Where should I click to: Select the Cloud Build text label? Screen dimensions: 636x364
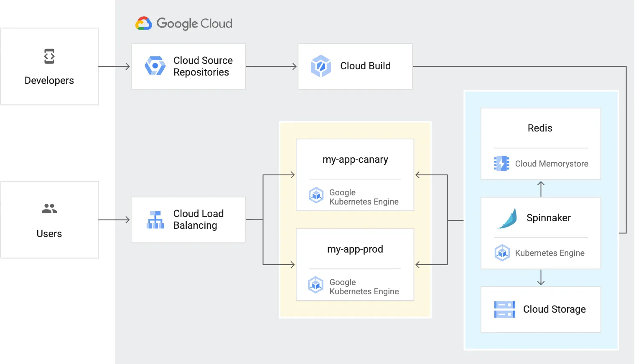(x=365, y=66)
